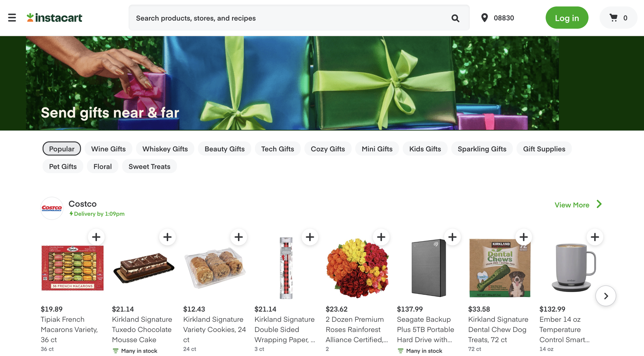Open the hamburger navigation menu
This screenshot has height=356, width=644.
point(12,18)
